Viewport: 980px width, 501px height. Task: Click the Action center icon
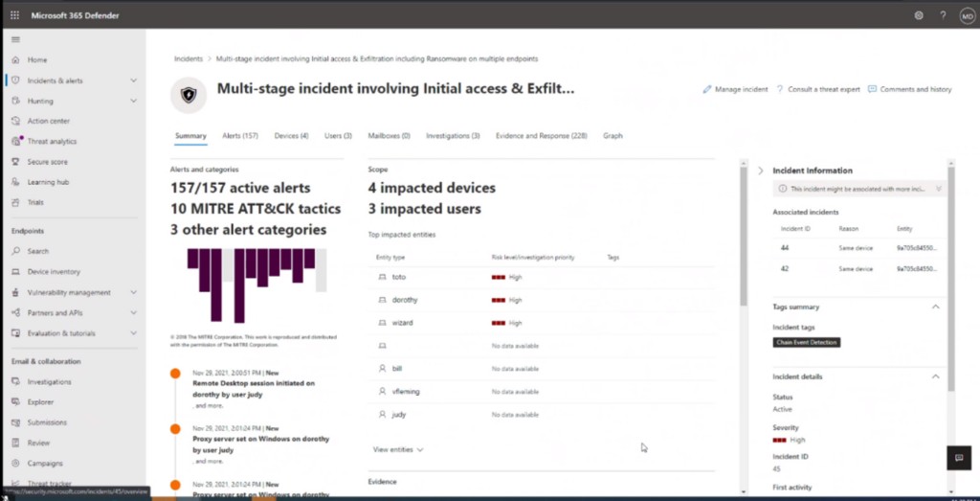click(x=15, y=122)
